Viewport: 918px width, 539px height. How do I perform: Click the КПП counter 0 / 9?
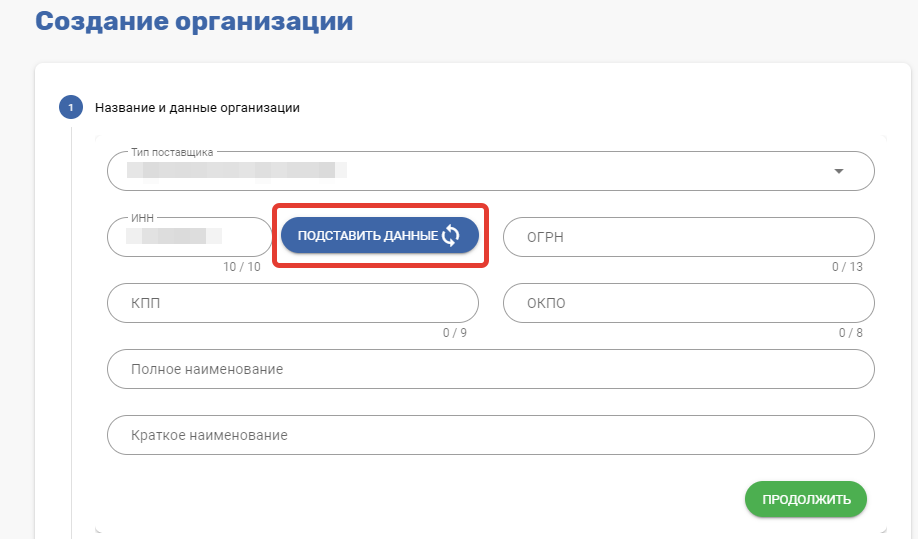pyautogui.click(x=454, y=333)
